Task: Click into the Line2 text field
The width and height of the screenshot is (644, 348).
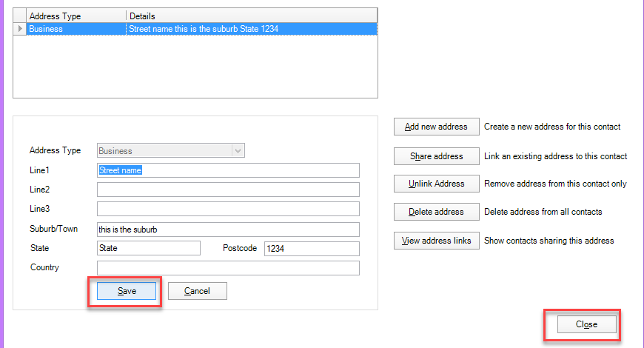Action: 228,190
